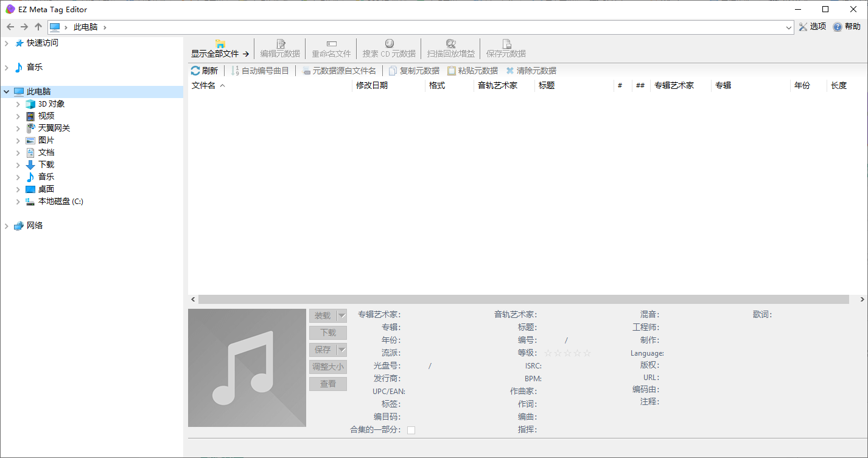
Task: Sort by 专辑艺术家 column header
Action: pyautogui.click(x=681, y=86)
